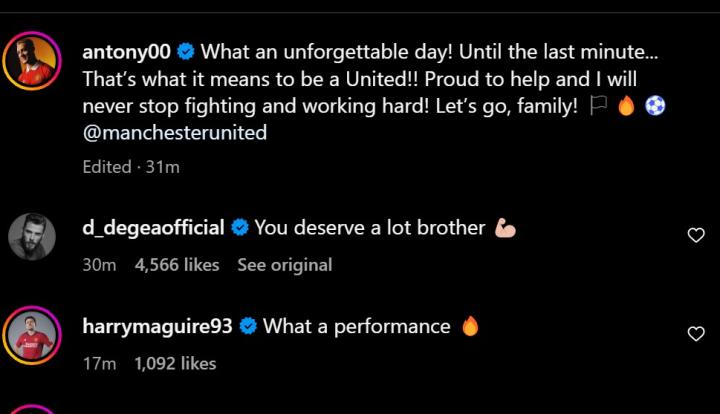
Task: Like harrymaguire93's comment with heart icon
Action: point(696,334)
